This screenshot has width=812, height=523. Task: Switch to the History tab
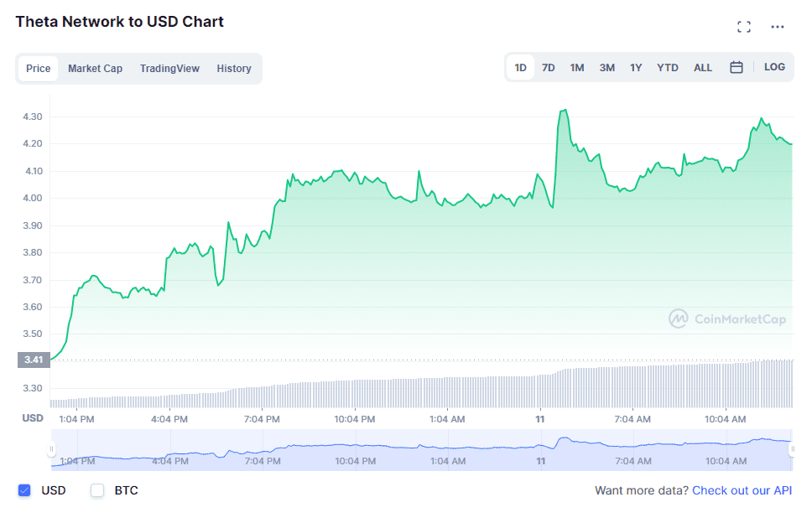pyautogui.click(x=233, y=68)
